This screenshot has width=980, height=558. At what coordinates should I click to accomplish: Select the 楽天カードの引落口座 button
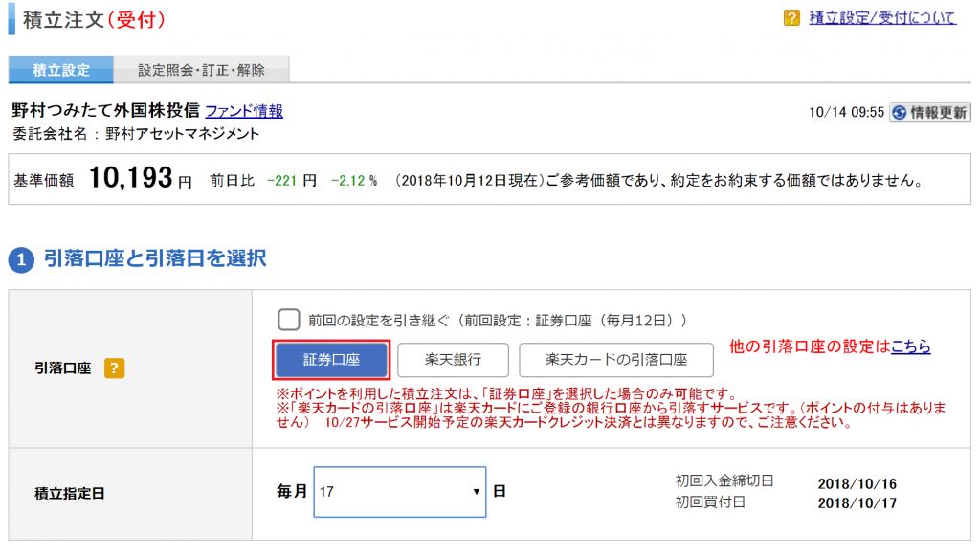(616, 359)
